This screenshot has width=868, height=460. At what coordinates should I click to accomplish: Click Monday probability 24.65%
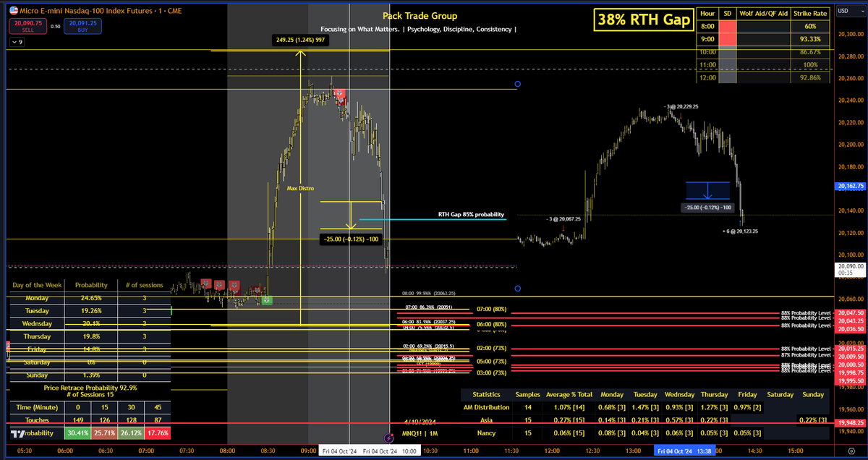(91, 297)
